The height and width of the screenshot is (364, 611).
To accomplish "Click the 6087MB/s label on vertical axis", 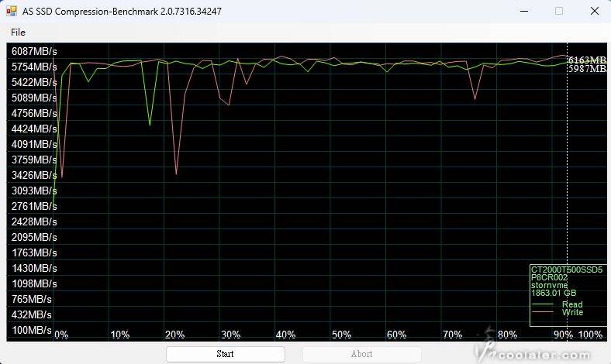I will [33, 51].
